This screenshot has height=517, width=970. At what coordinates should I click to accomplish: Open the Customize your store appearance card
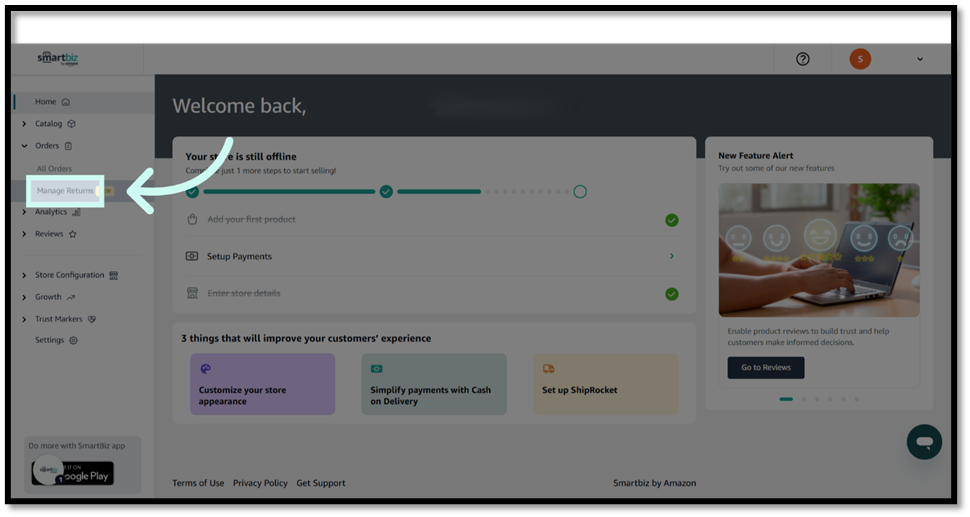262,384
